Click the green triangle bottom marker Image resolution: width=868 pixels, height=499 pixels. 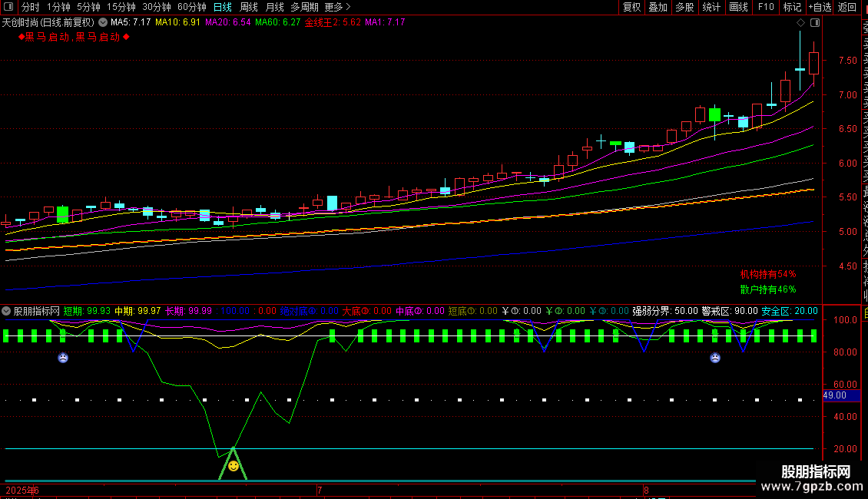pyautogui.click(x=233, y=470)
